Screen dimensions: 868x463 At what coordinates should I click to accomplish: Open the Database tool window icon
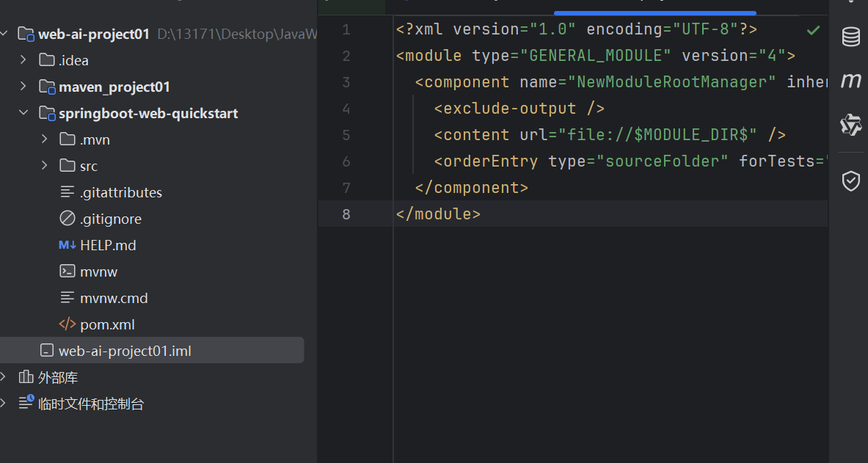pos(851,37)
